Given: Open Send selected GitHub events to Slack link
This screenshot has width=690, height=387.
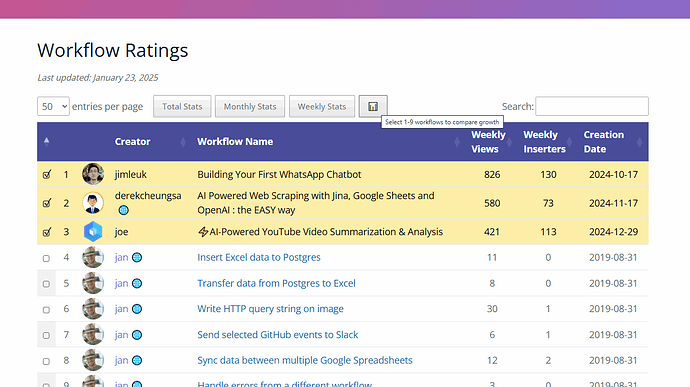Looking at the screenshot, I should 278,335.
